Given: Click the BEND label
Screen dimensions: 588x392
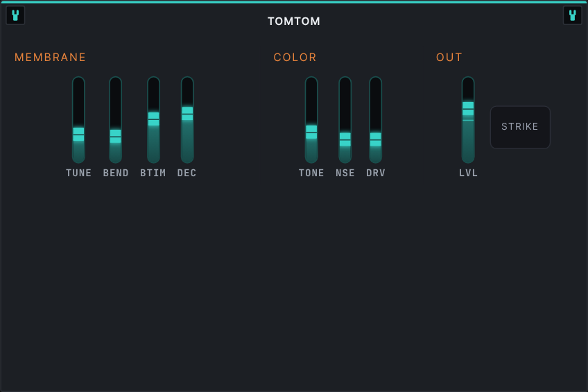Looking at the screenshot, I should pyautogui.click(x=116, y=173).
